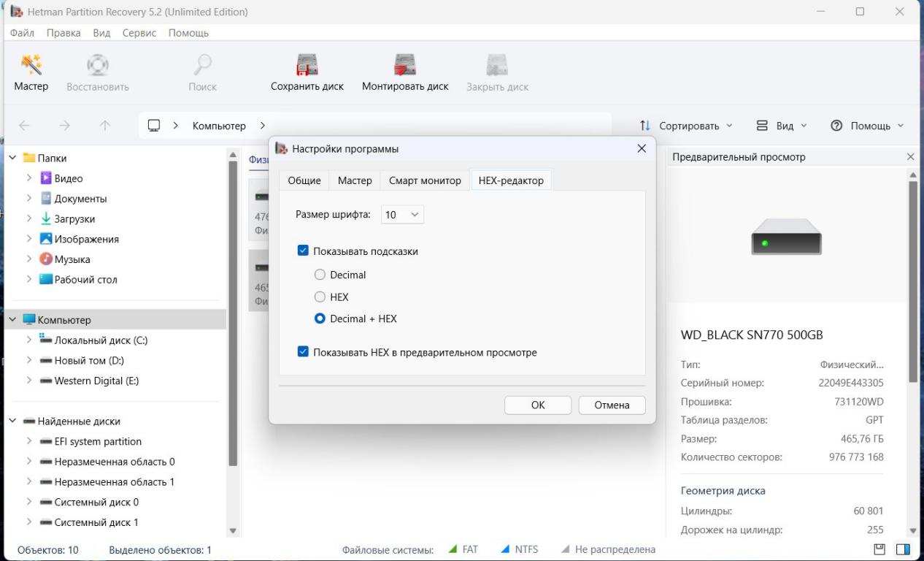Open the Размер шрифта dropdown
This screenshot has height=561, width=924.
pyautogui.click(x=403, y=215)
